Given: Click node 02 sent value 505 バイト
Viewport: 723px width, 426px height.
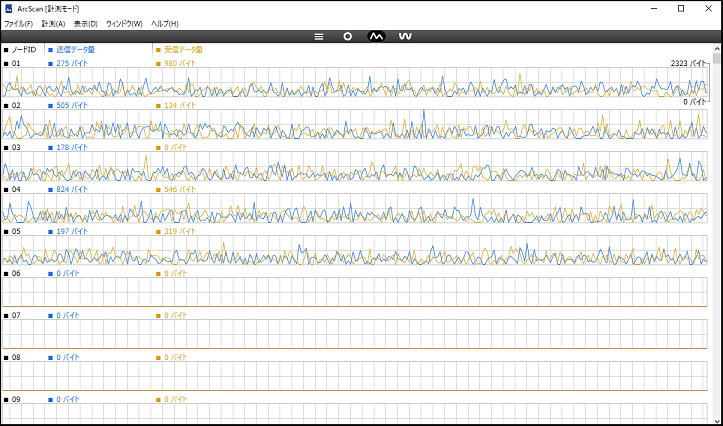Looking at the screenshot, I should click(72, 106).
